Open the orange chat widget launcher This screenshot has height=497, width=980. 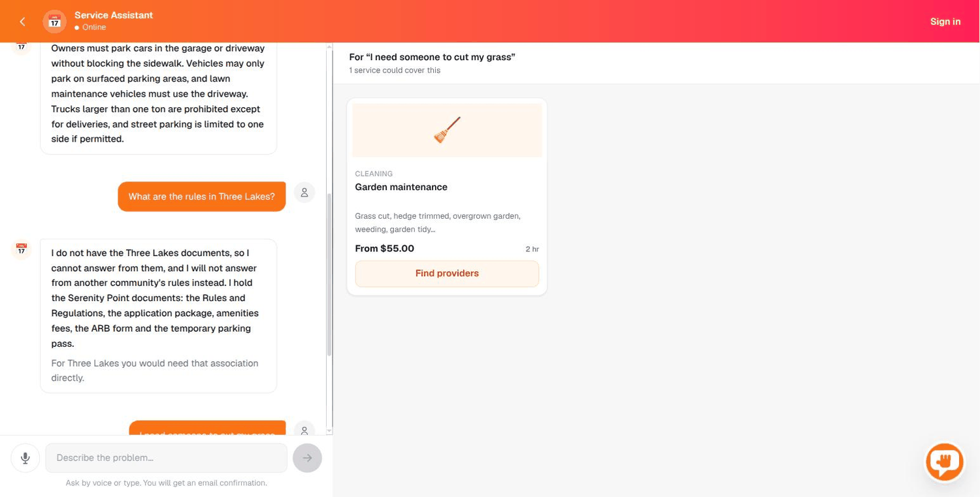pyautogui.click(x=945, y=462)
